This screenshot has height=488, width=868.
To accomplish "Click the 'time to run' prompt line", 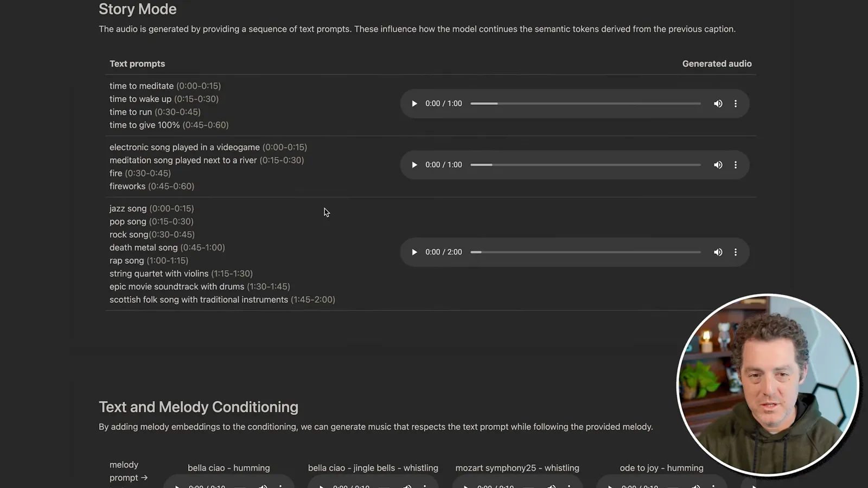I will 155,112.
